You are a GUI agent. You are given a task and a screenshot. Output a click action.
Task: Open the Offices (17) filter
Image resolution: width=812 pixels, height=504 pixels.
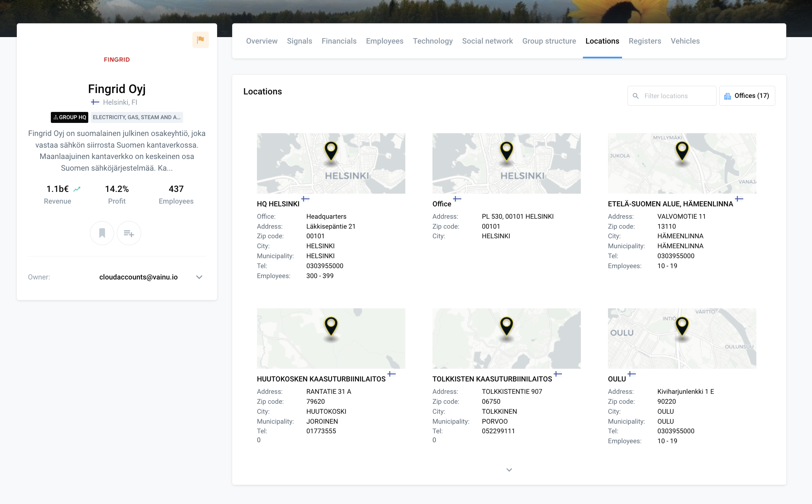(x=747, y=96)
